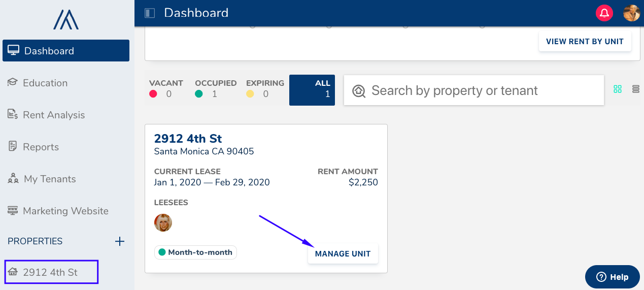Toggle the sidebar collapse icon

[149, 13]
